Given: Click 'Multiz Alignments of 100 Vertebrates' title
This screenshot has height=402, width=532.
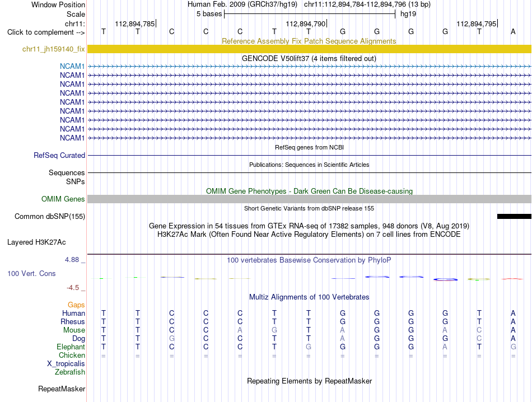Looking at the screenshot, I should [309, 297].
